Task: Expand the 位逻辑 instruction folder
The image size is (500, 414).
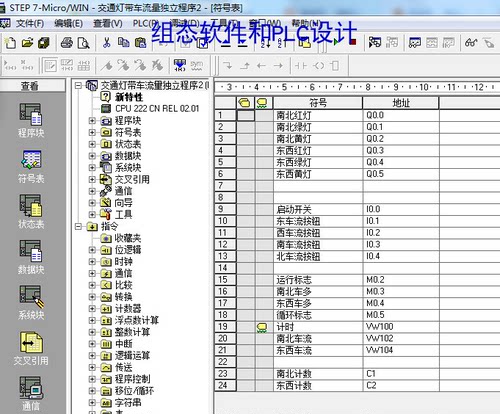Action: point(92,250)
